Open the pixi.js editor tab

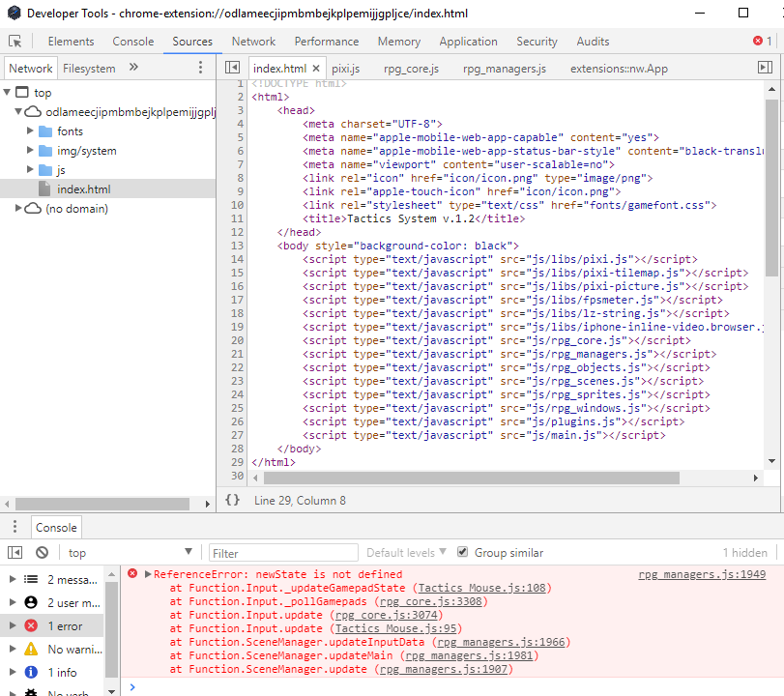[x=345, y=69]
